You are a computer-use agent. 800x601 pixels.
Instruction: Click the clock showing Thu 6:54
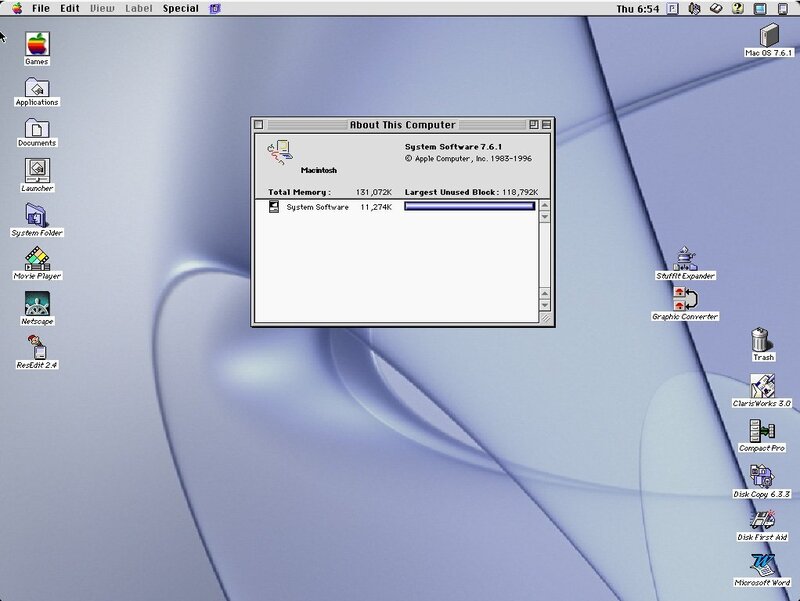637,8
